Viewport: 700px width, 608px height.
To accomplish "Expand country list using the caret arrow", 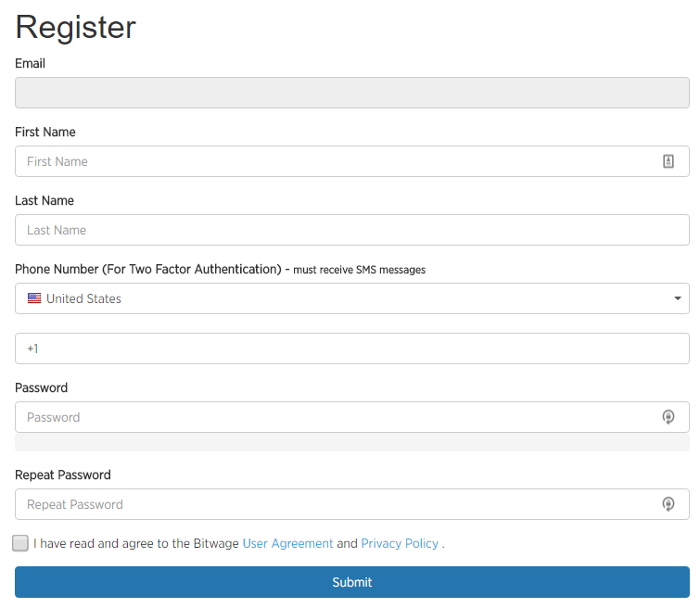I will pyautogui.click(x=677, y=298).
